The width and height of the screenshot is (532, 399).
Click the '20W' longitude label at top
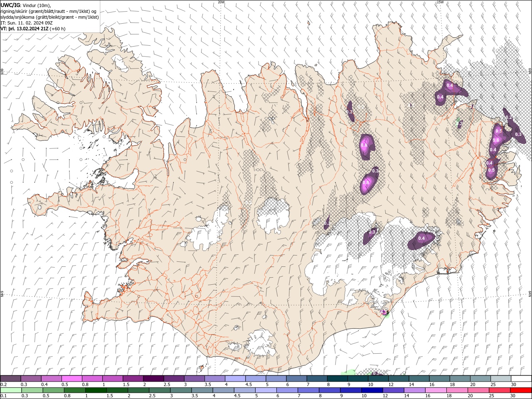tap(222, 2)
